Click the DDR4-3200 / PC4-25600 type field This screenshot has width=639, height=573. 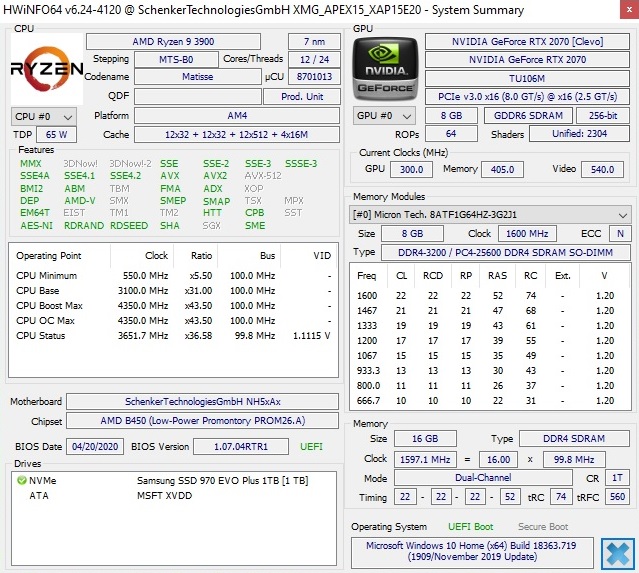(x=505, y=253)
